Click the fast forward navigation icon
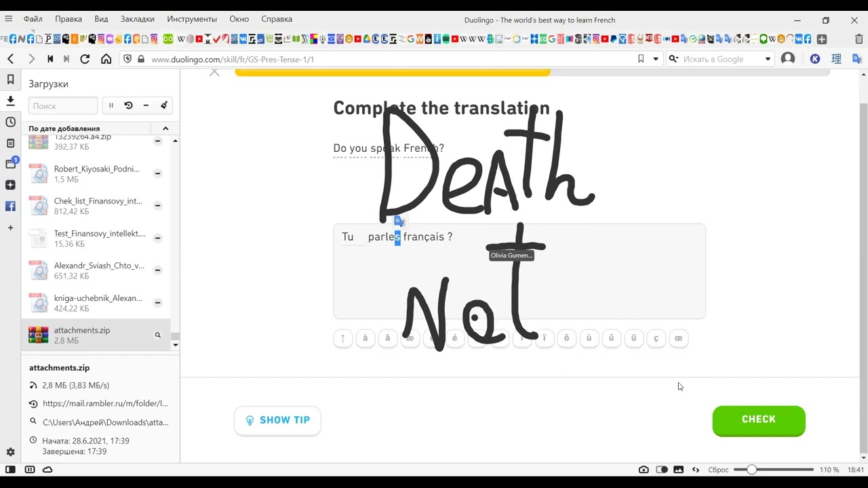The width and height of the screenshot is (868, 488). (66, 59)
